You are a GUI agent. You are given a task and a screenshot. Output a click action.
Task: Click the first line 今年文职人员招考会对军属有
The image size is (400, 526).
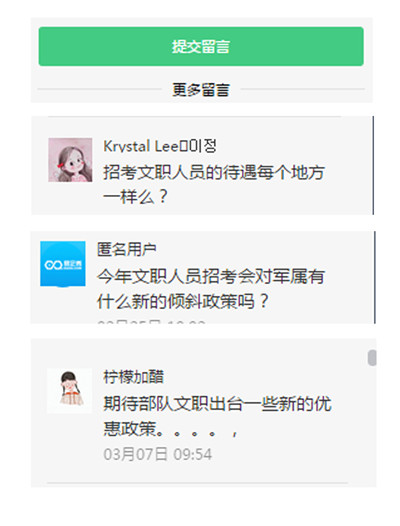click(x=211, y=277)
